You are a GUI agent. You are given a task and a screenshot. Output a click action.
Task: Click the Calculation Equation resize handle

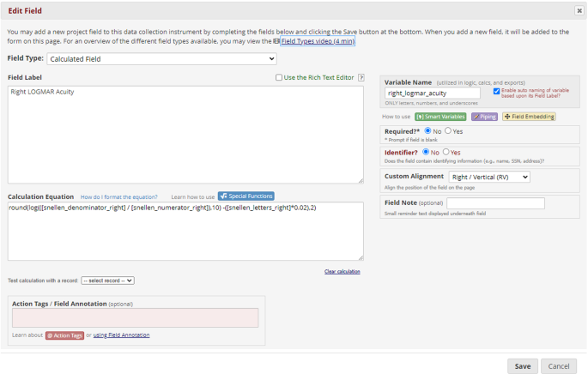tap(361, 258)
